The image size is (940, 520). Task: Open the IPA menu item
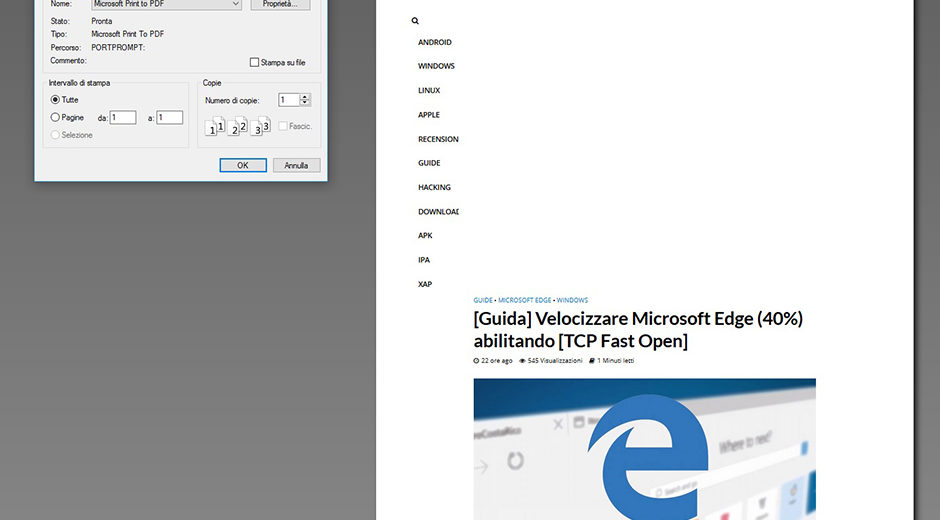[424, 260]
